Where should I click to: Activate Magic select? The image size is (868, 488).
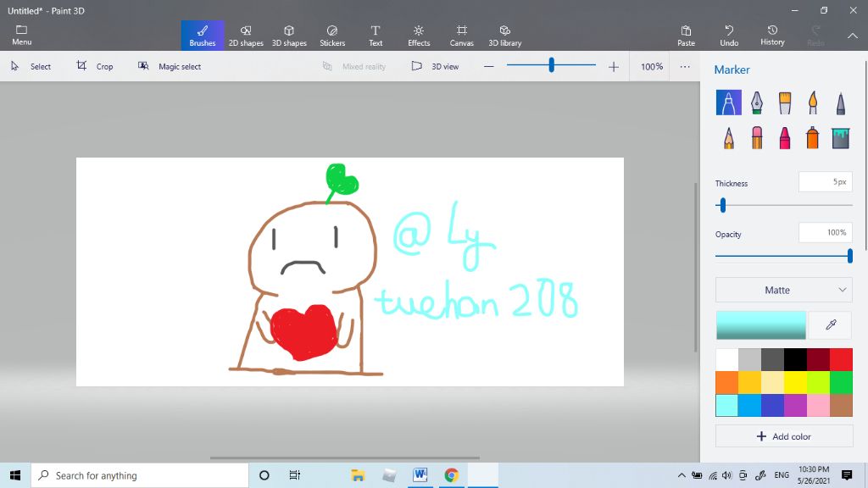(x=170, y=66)
